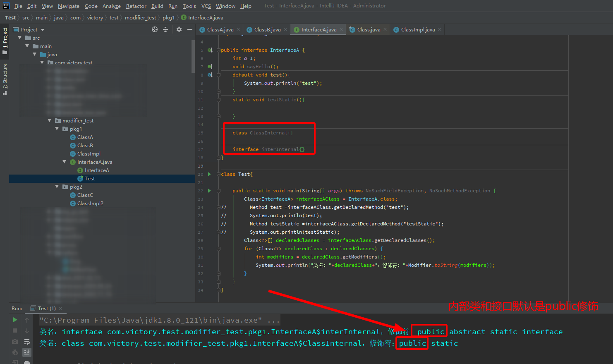Fold the default test method at line 8

click(218, 75)
